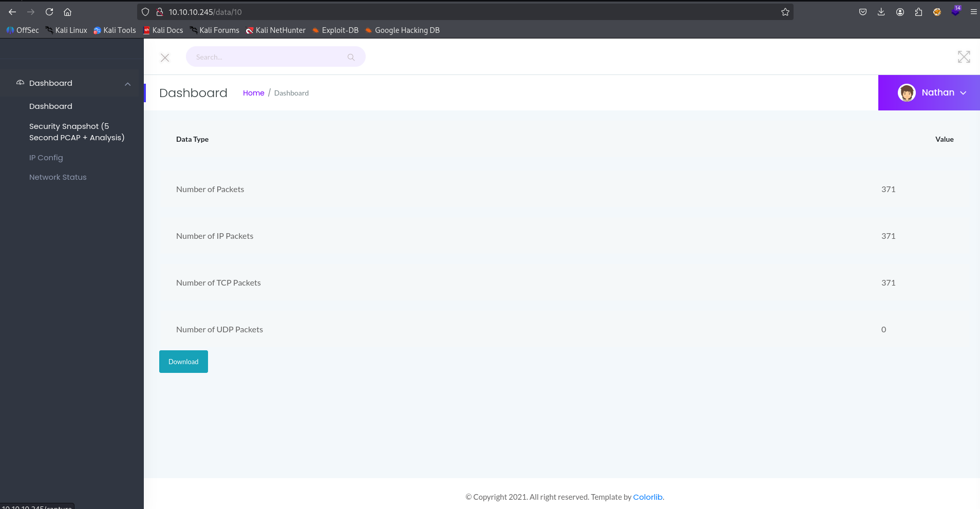Click Nathan's avatar picture
980x509 pixels.
pyautogui.click(x=906, y=92)
